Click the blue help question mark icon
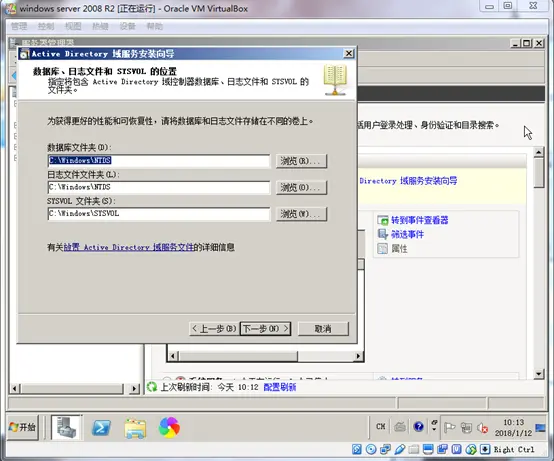 click(x=418, y=427)
